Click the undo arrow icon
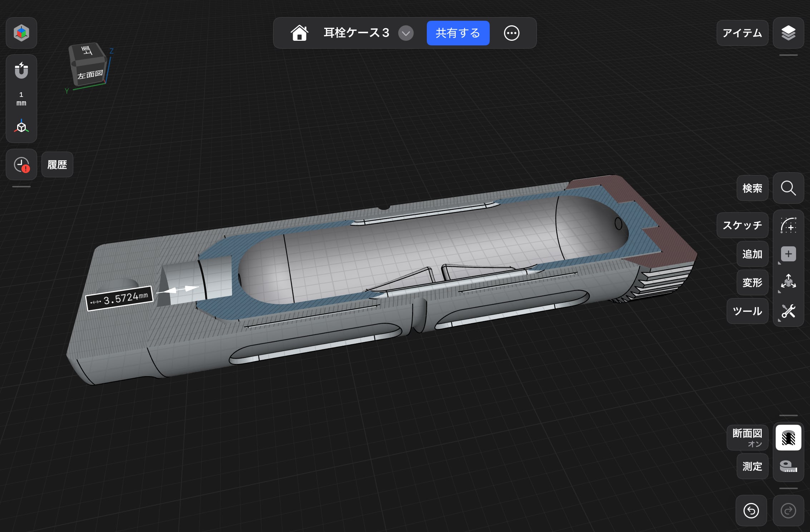810x532 pixels. pos(751,511)
